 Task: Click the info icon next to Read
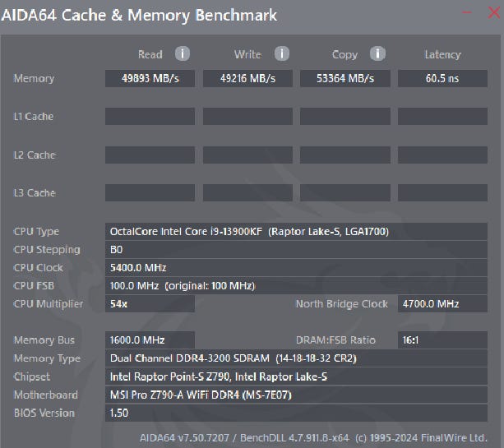pos(182,53)
